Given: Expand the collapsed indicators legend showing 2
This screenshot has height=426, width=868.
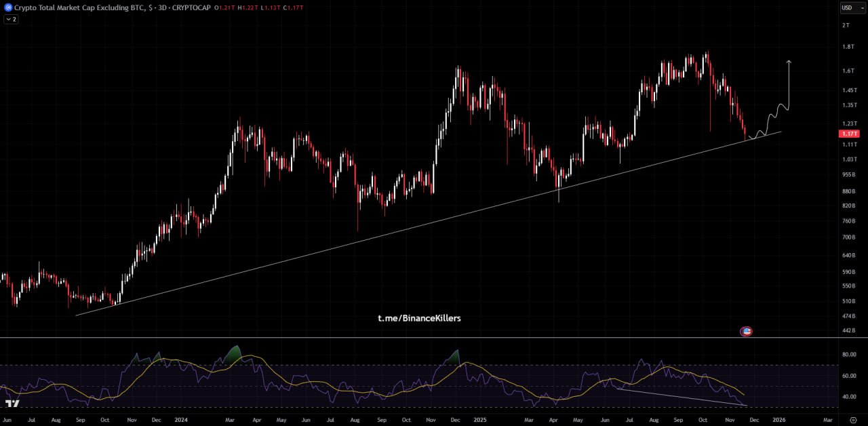Looking at the screenshot, I should (x=11, y=20).
